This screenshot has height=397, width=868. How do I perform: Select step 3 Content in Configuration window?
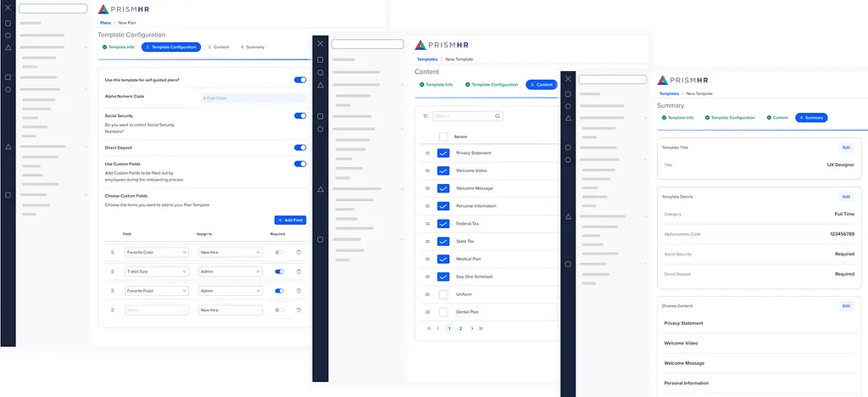[x=219, y=47]
